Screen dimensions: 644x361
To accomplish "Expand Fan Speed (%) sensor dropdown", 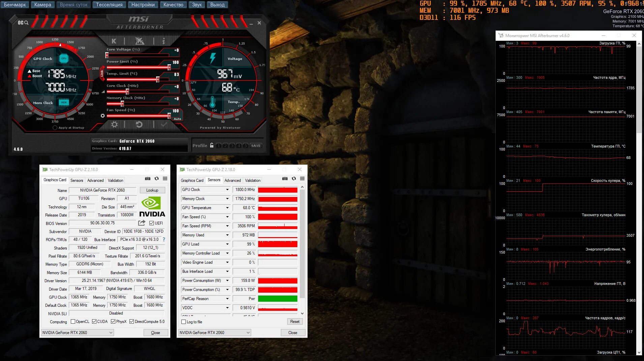I will pyautogui.click(x=227, y=217).
